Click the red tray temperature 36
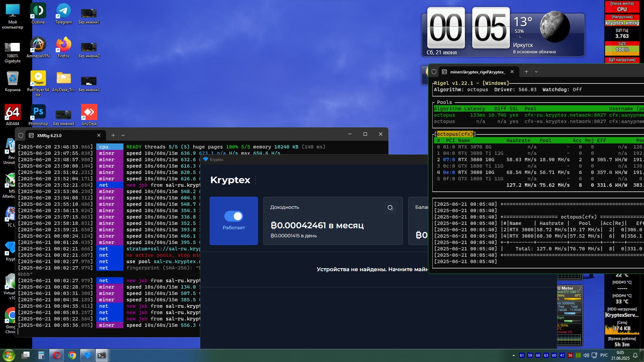Viewport: 644px width, 362px height. pyautogui.click(x=570, y=355)
